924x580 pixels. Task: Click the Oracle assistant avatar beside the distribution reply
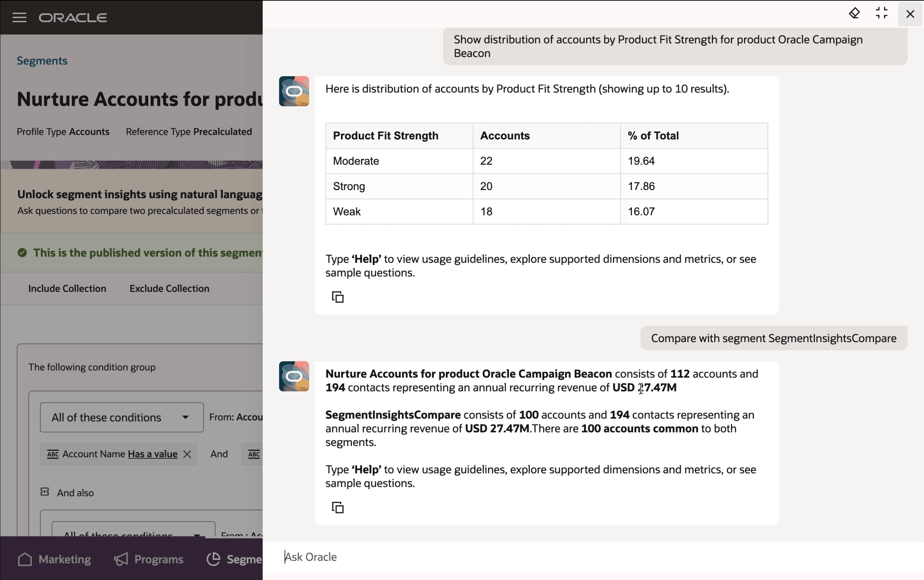point(294,91)
